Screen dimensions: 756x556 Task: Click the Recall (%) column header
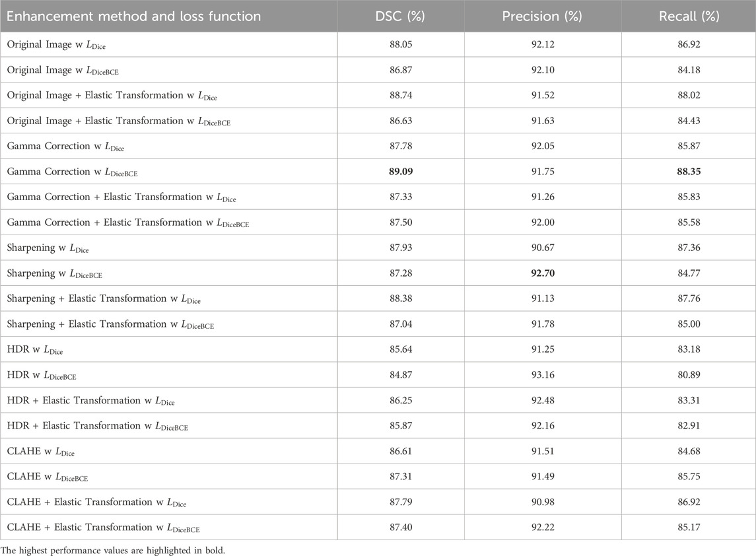(x=689, y=17)
